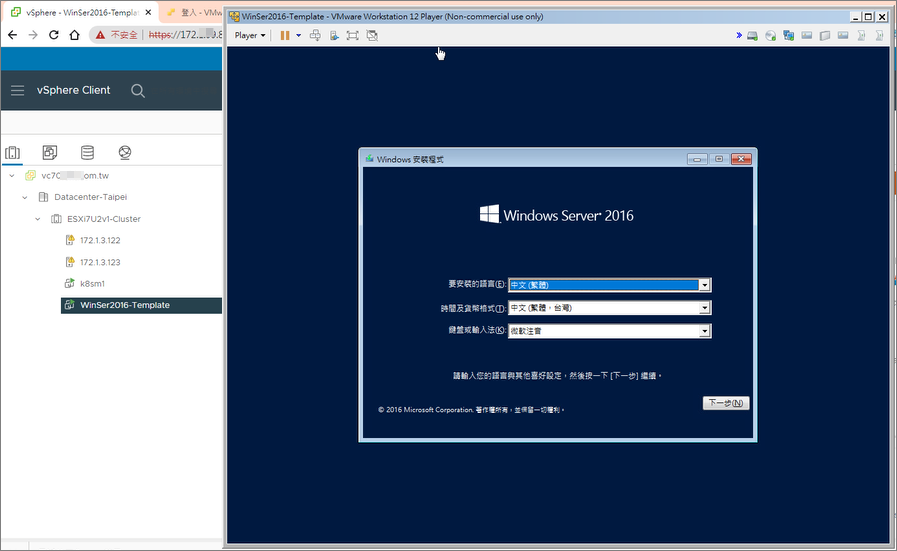897x551 pixels.
Task: Close the vSphere browser tab
Action: (x=148, y=12)
